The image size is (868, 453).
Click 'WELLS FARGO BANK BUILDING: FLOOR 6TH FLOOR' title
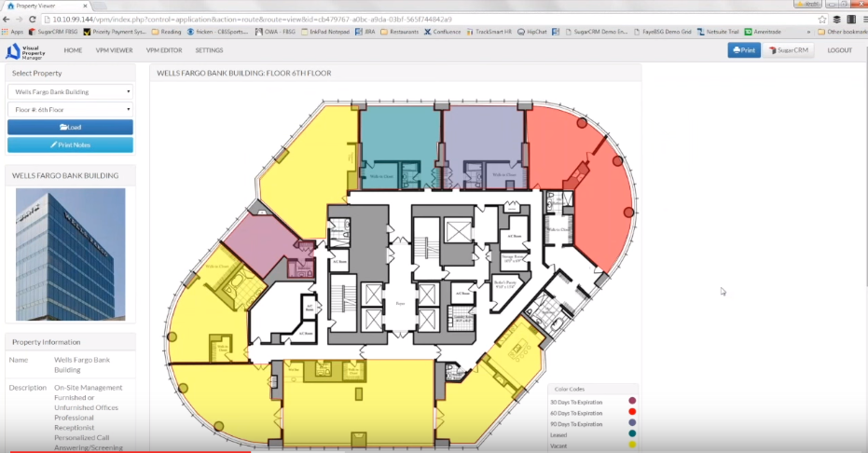point(244,73)
